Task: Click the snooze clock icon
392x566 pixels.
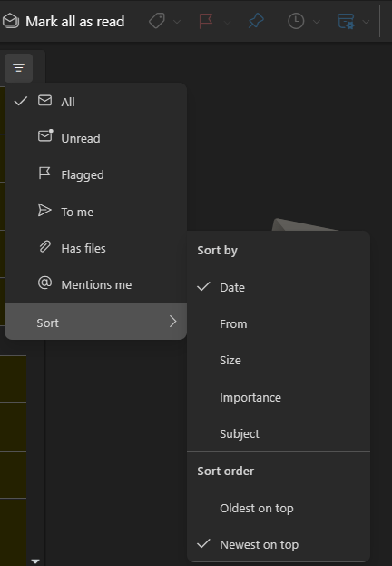Action: click(296, 21)
